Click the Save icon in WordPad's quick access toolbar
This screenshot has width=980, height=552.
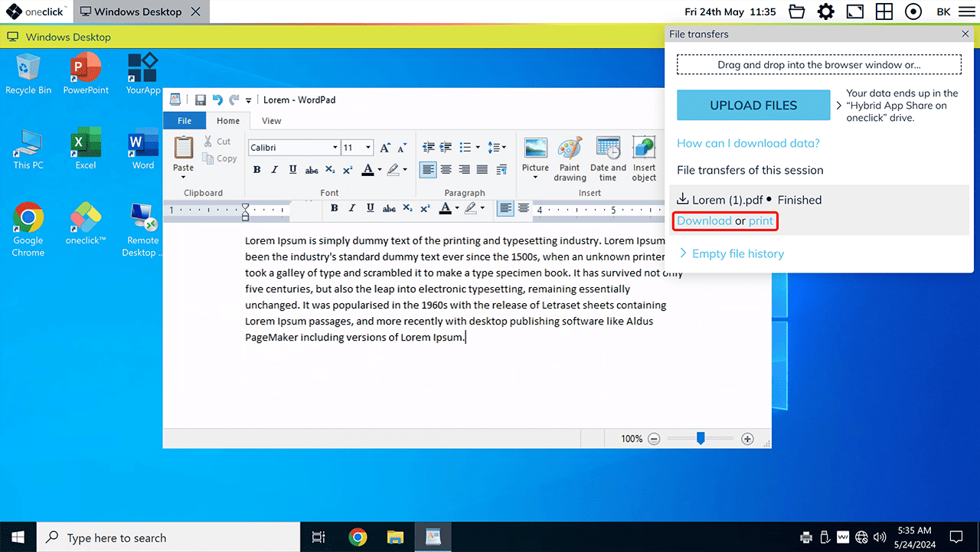coord(201,100)
